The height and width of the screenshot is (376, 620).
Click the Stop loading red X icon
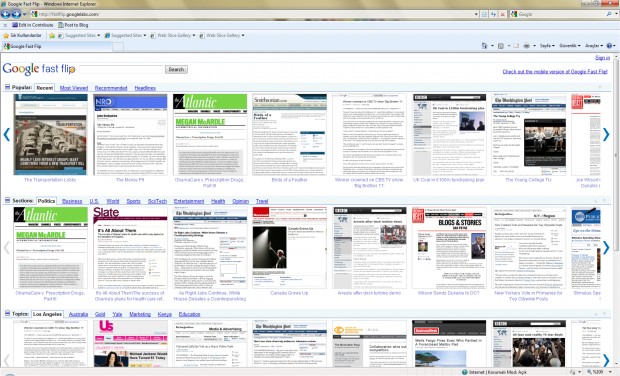[x=503, y=14]
